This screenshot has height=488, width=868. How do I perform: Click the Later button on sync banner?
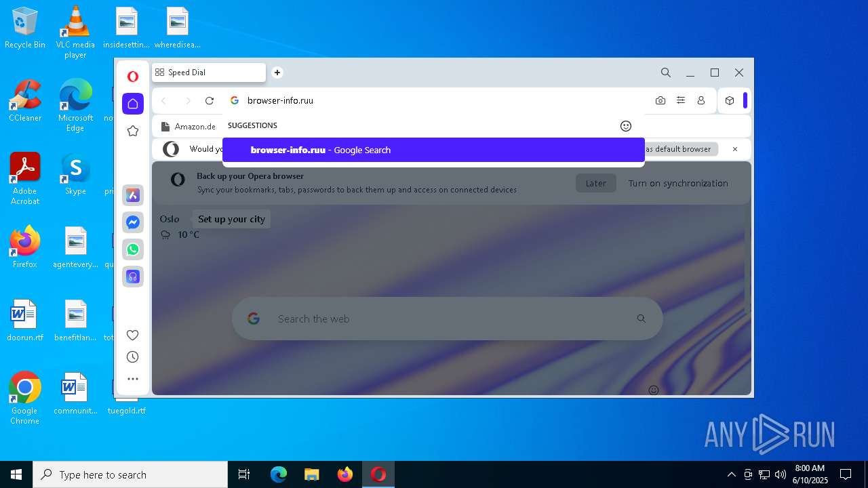[596, 183]
